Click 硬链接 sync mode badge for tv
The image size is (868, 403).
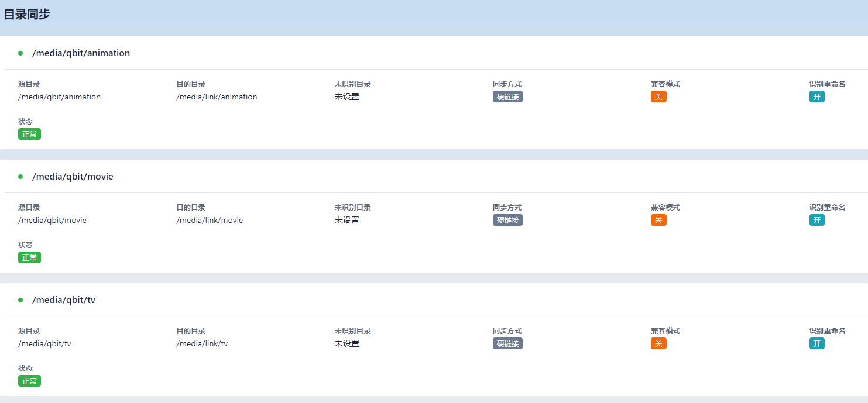tap(507, 344)
